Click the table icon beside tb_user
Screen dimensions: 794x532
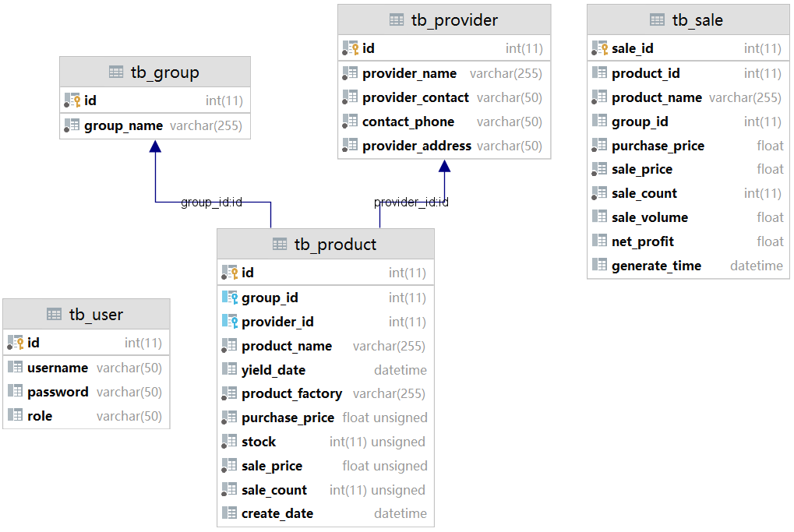(54, 315)
